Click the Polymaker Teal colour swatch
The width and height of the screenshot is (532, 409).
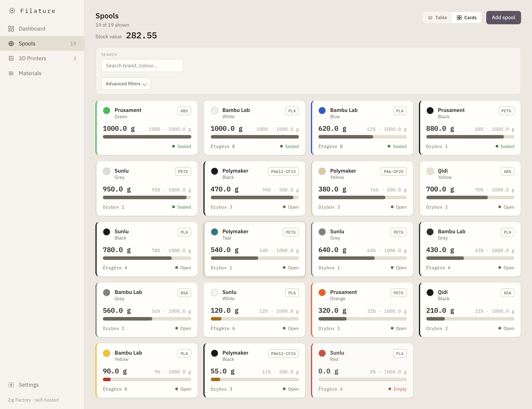(214, 232)
